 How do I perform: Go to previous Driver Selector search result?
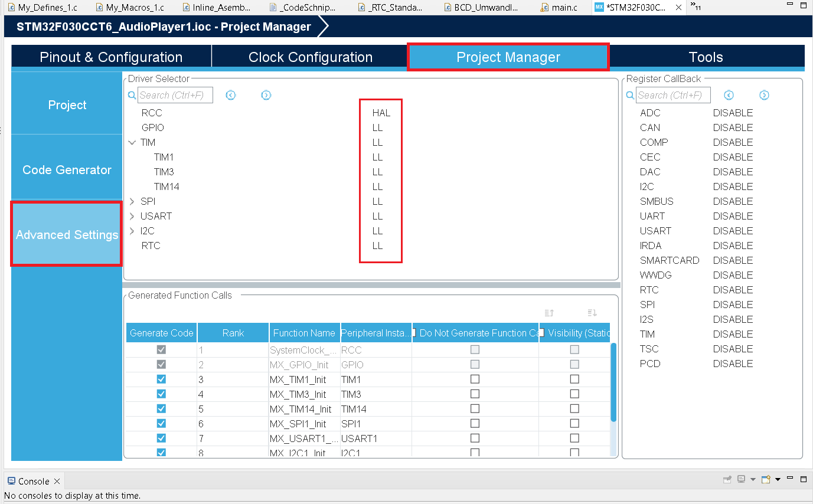click(x=231, y=95)
